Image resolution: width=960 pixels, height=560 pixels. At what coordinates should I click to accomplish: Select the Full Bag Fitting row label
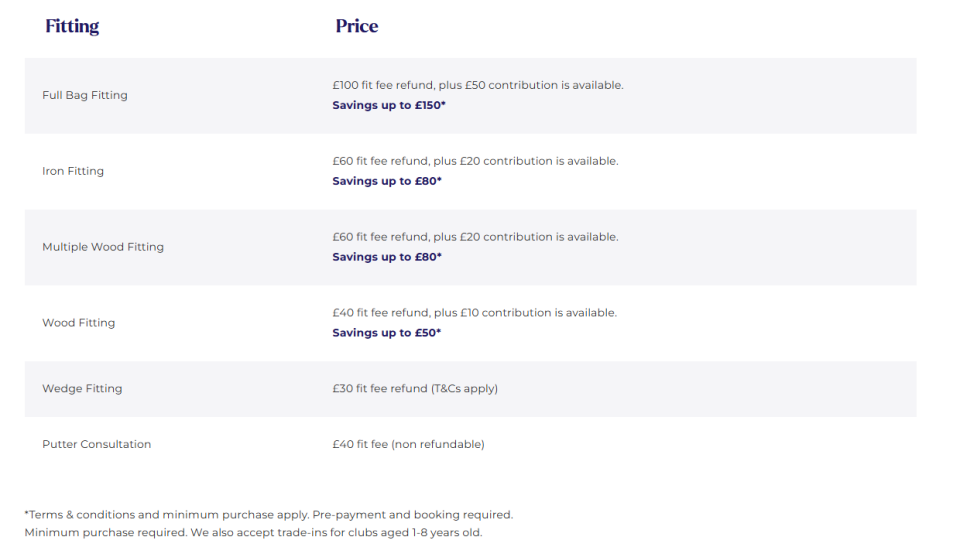(x=84, y=95)
